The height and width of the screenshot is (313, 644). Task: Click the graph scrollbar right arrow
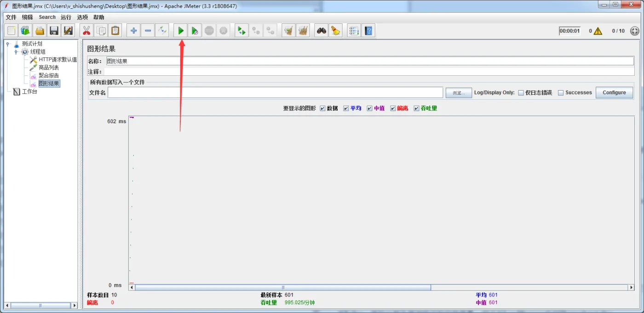631,287
